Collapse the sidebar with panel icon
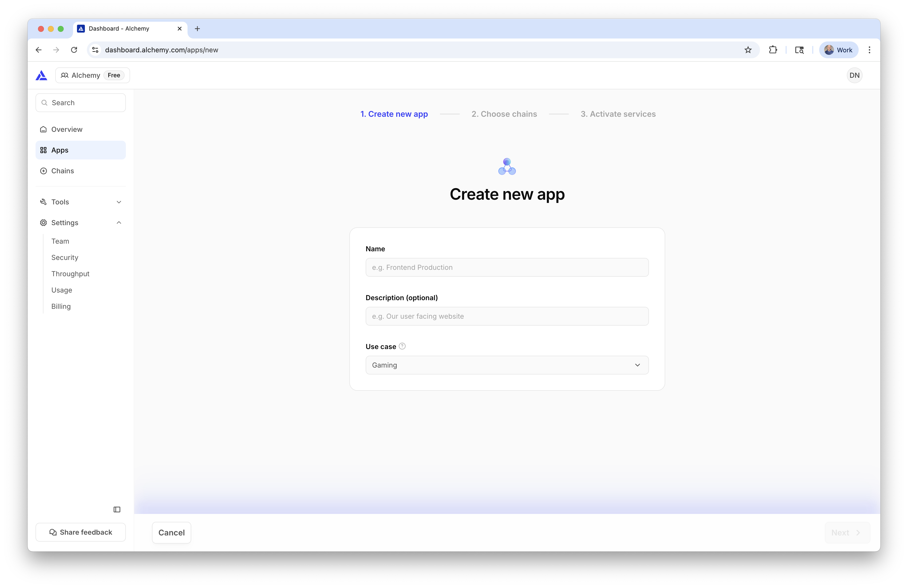Viewport: 908px width, 588px height. click(x=117, y=510)
